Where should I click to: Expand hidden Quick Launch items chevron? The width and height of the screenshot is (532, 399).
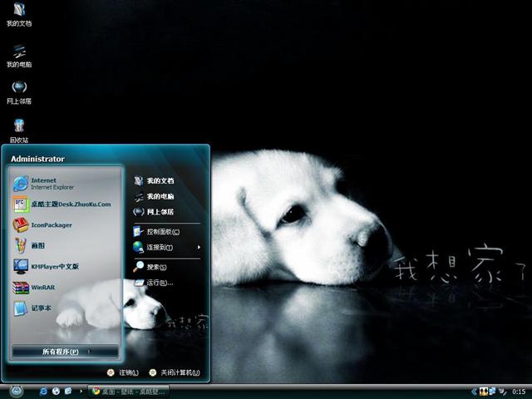[81, 391]
